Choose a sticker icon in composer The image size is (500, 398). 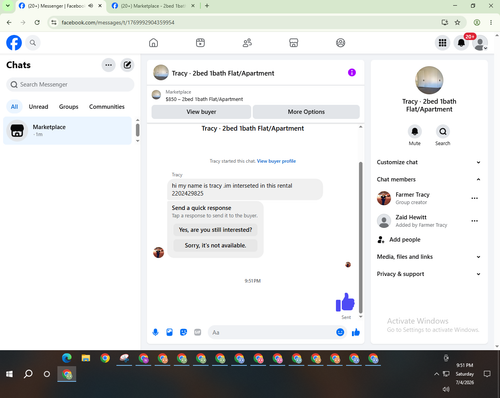click(183, 332)
